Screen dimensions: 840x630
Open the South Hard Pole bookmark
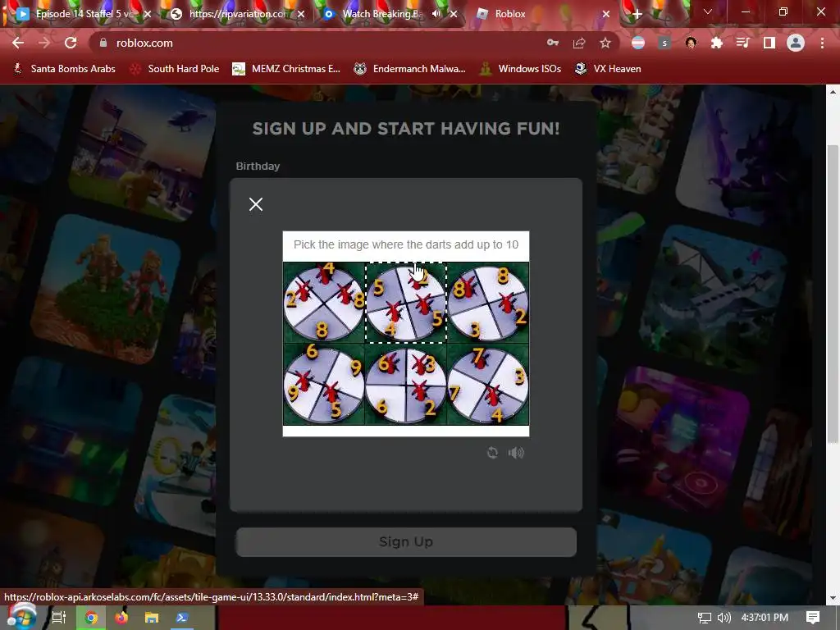[x=176, y=69]
